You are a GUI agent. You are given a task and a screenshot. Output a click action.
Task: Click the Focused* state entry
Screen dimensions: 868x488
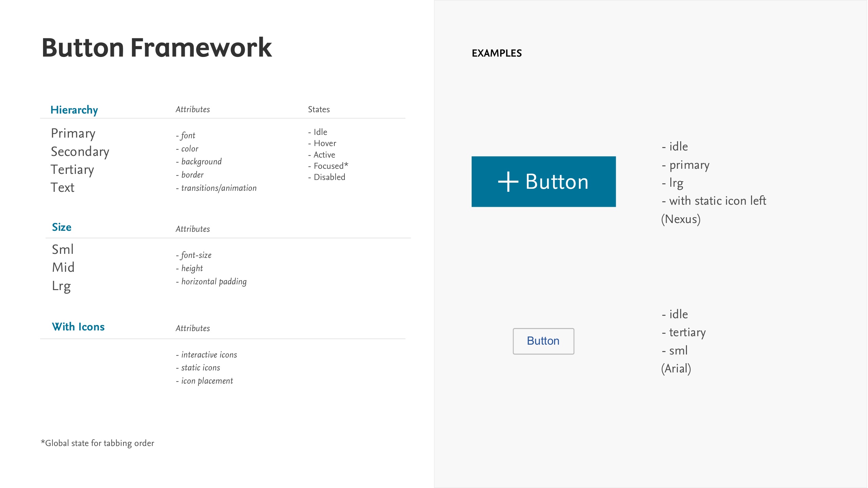coord(328,166)
